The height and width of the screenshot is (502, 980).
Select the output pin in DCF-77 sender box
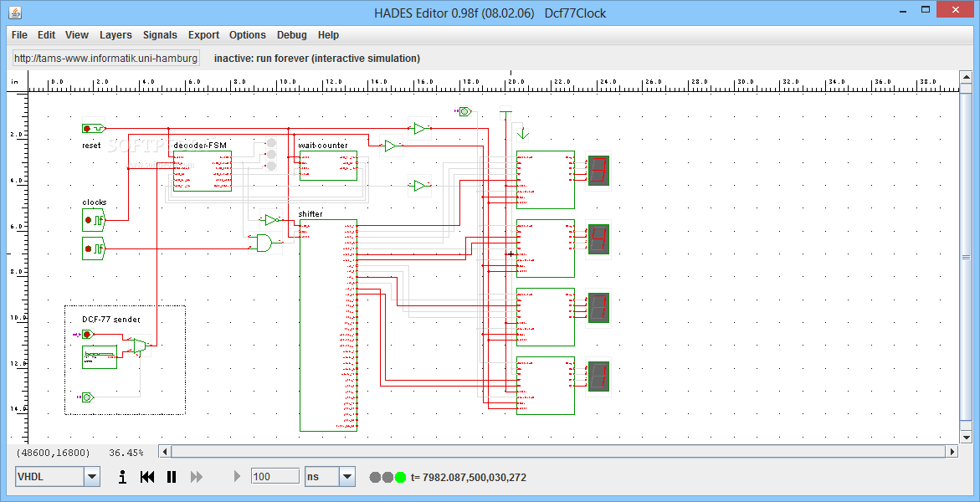click(88, 397)
